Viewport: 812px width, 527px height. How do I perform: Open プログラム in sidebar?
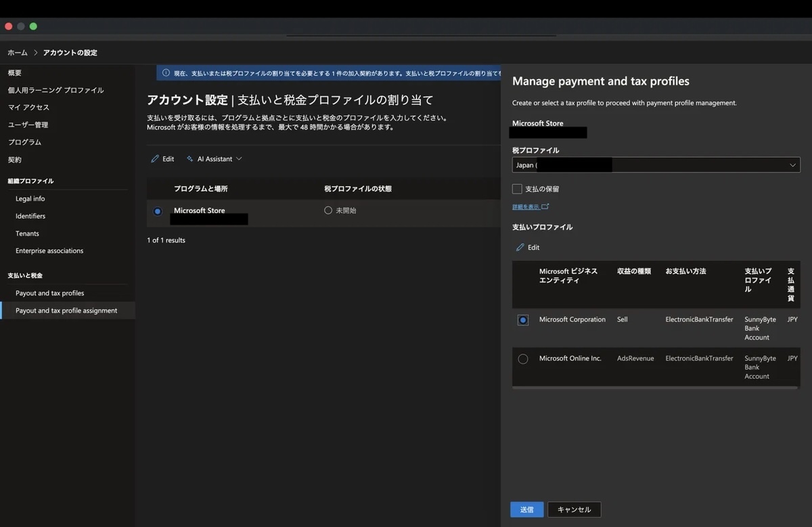click(x=24, y=142)
